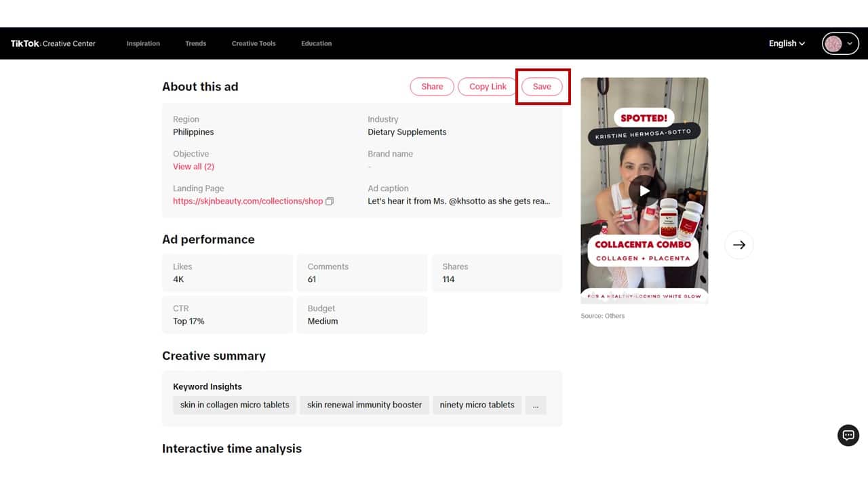Play the ad video
Screen dimensions: 868x488
(x=644, y=191)
